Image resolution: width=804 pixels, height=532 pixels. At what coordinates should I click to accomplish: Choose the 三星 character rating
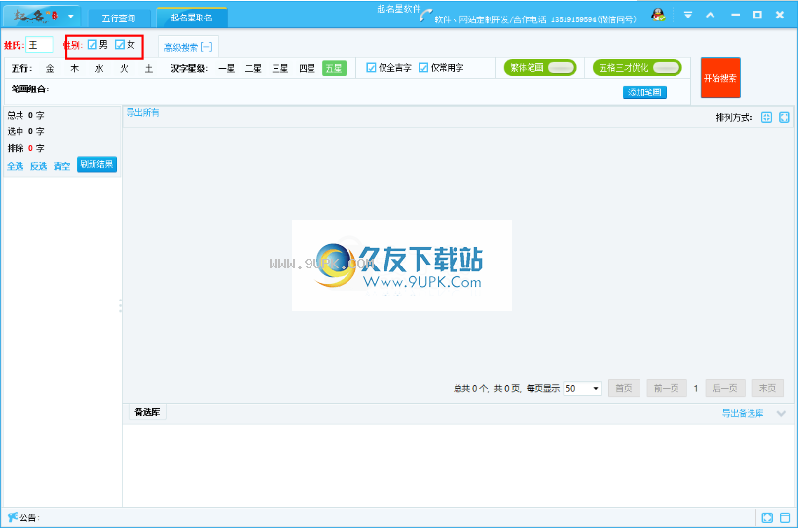(280, 68)
